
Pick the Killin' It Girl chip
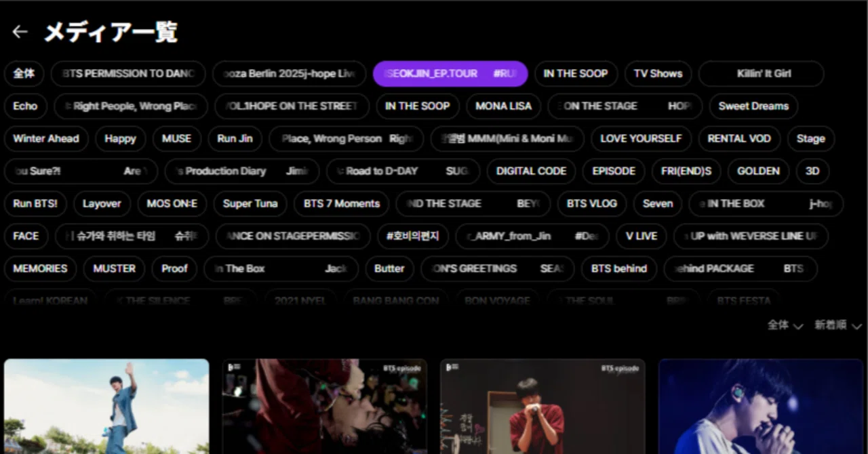click(762, 73)
